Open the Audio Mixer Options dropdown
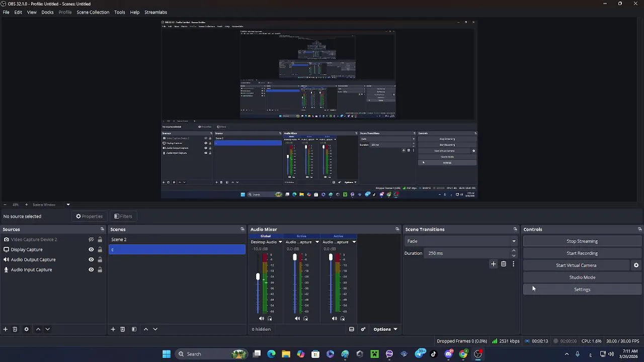The image size is (644, 362). 385,329
